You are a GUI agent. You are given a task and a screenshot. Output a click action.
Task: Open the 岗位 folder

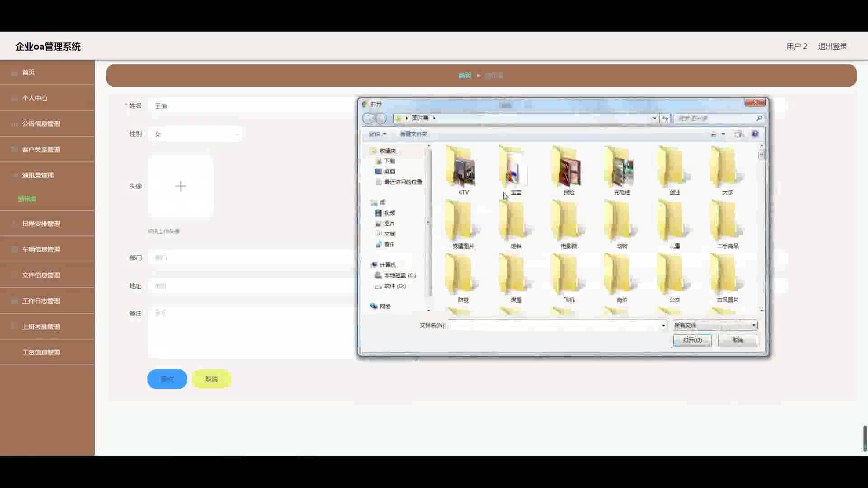(622, 278)
